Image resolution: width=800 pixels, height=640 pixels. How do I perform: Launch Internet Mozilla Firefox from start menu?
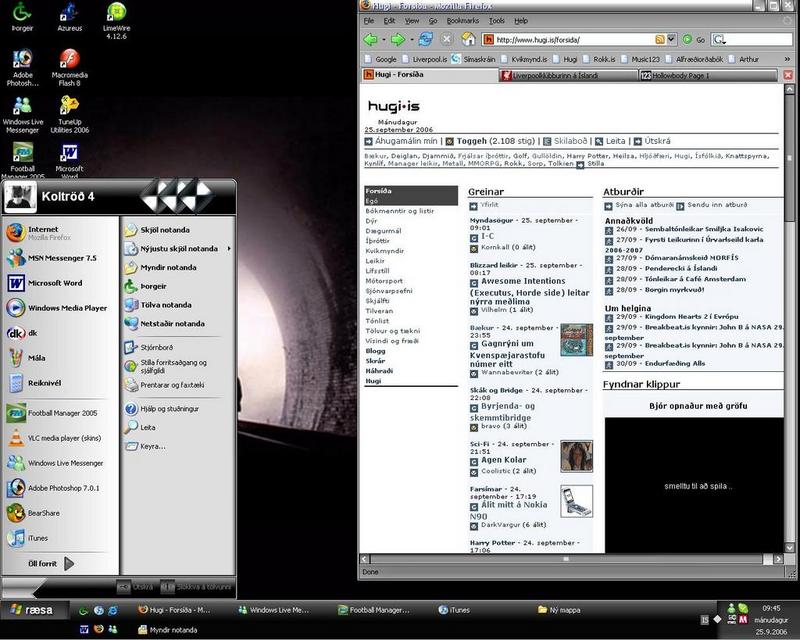60,233
